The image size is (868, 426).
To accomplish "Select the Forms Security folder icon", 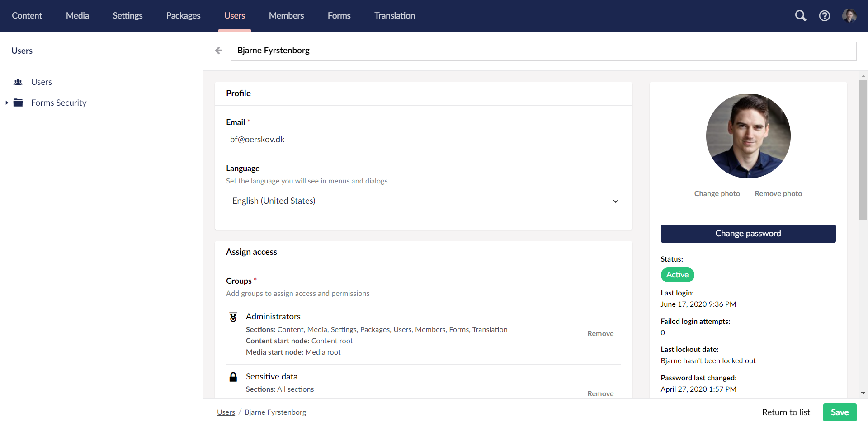I will pos(18,103).
